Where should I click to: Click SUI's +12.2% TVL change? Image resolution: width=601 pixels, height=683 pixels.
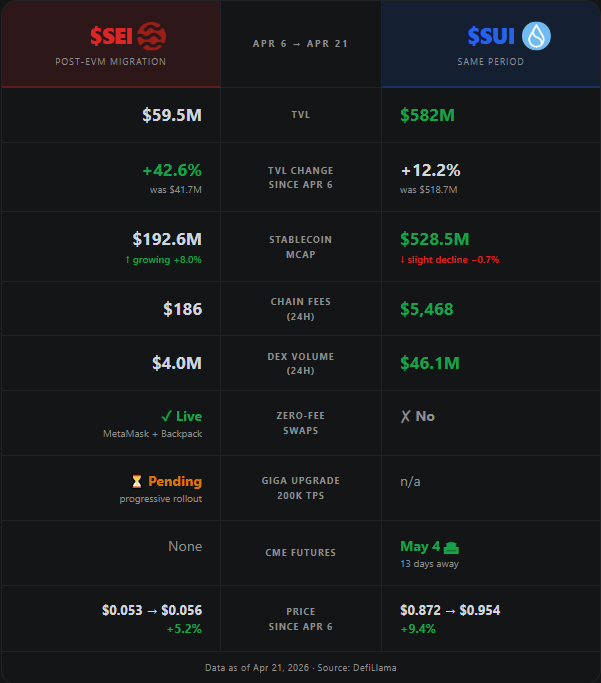click(430, 170)
